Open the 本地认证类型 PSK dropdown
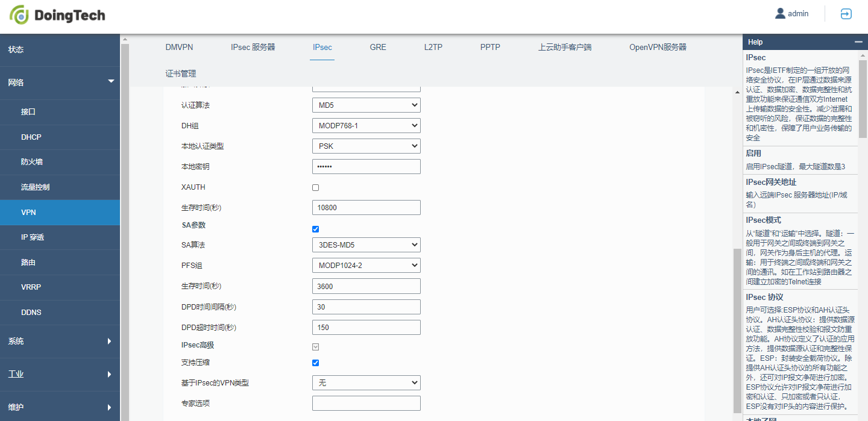The height and width of the screenshot is (421, 868). point(366,146)
